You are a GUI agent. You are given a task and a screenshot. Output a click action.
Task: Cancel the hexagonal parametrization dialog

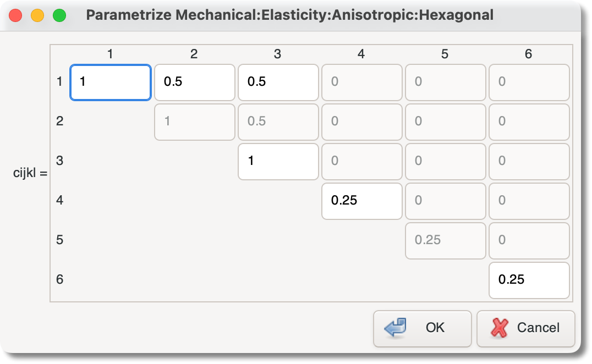(x=525, y=328)
